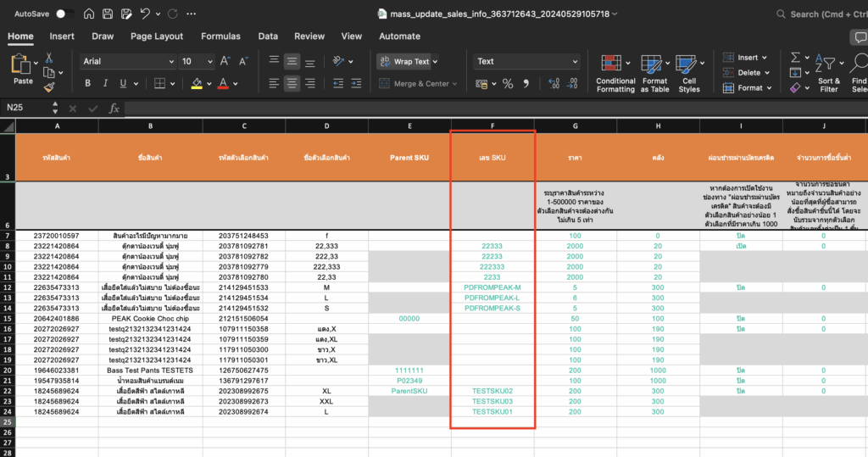The height and width of the screenshot is (457, 868).
Task: Click the Cut scissors icon
Action: tap(49, 58)
